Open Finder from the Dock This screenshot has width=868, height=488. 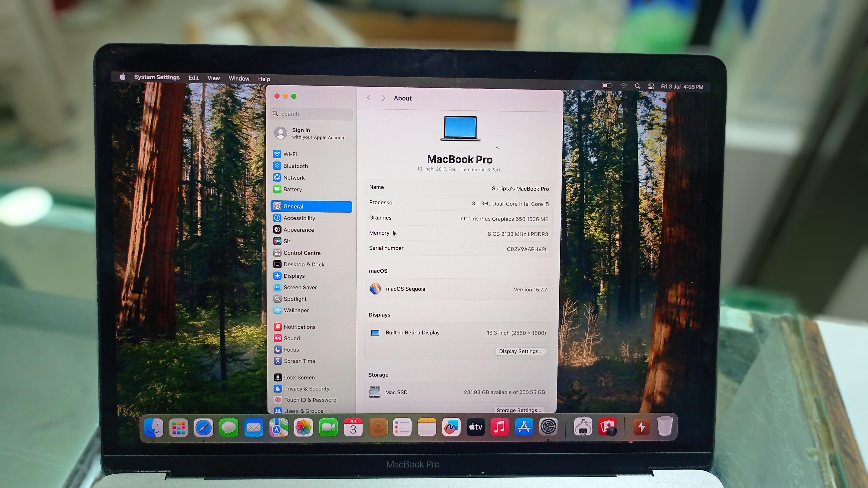pos(154,427)
